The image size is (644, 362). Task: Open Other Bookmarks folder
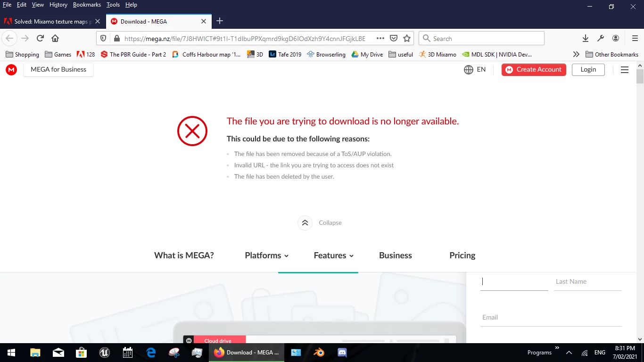pos(612,54)
